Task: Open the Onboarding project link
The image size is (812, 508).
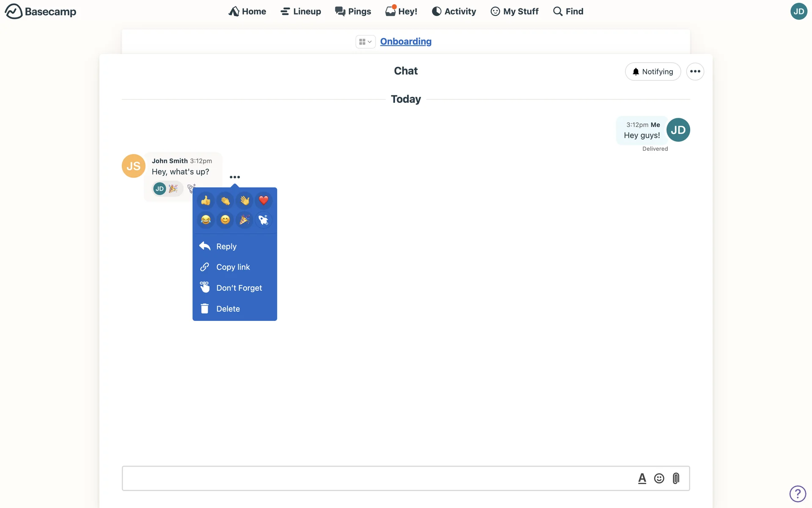Action: coord(406,41)
